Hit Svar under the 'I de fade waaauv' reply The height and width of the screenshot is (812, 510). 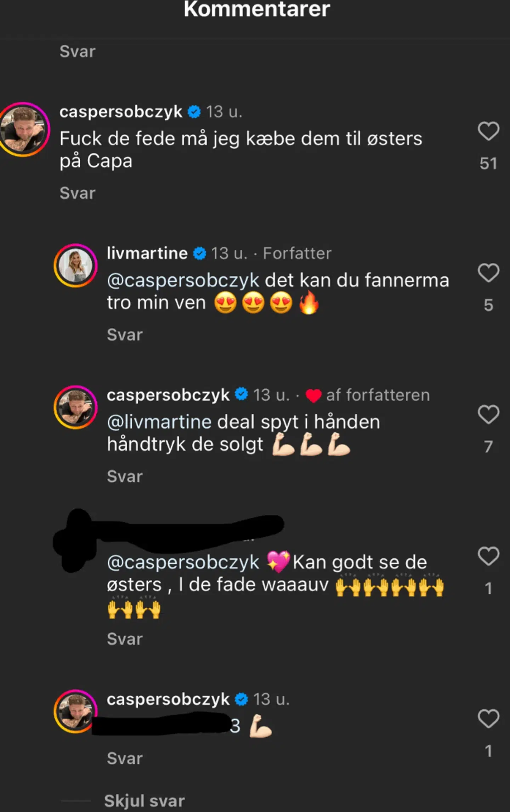(125, 639)
